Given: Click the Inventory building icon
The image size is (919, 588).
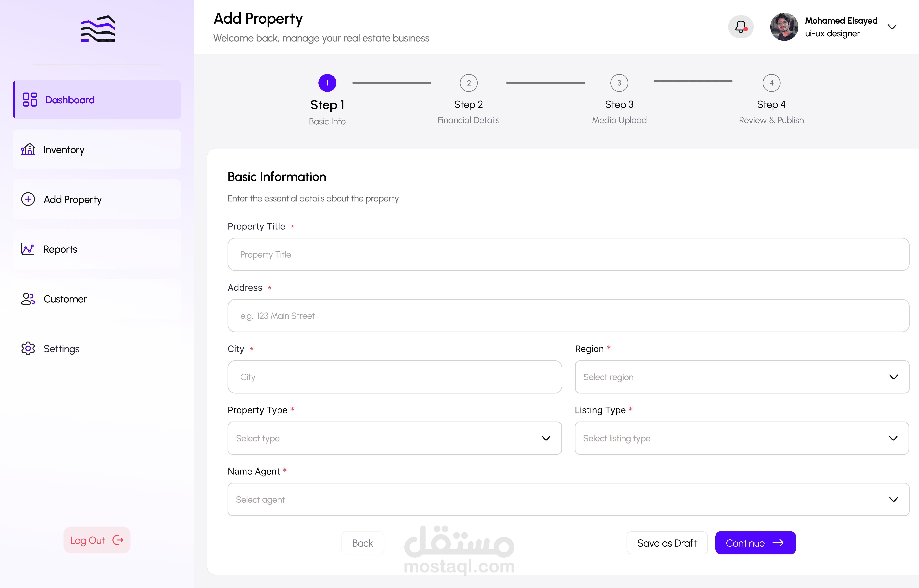Looking at the screenshot, I should pyautogui.click(x=28, y=149).
